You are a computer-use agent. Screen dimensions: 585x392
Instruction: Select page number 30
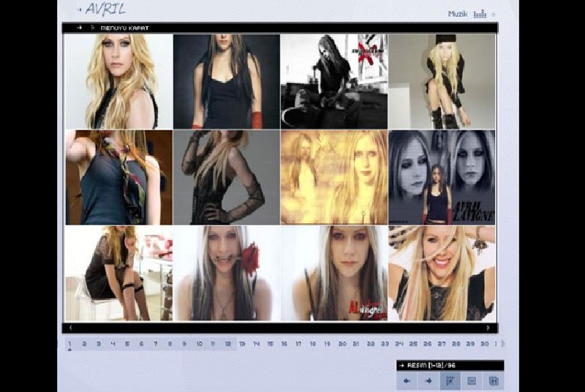pyautogui.click(x=485, y=344)
